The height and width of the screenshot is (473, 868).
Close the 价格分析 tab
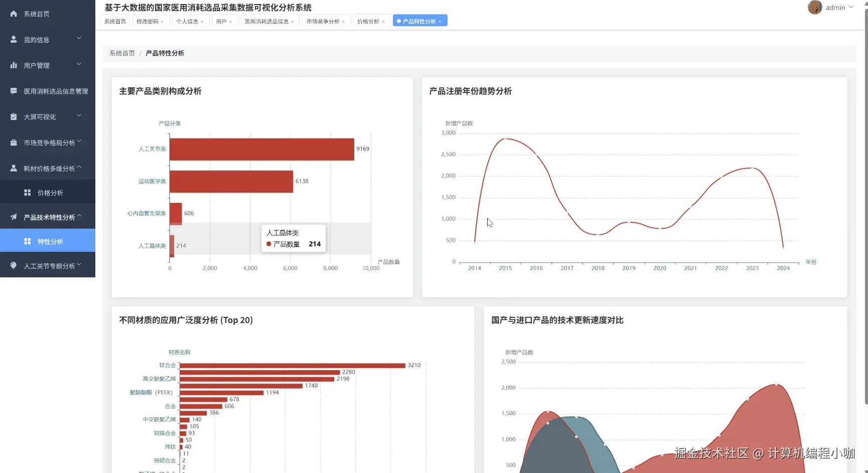[x=383, y=22]
